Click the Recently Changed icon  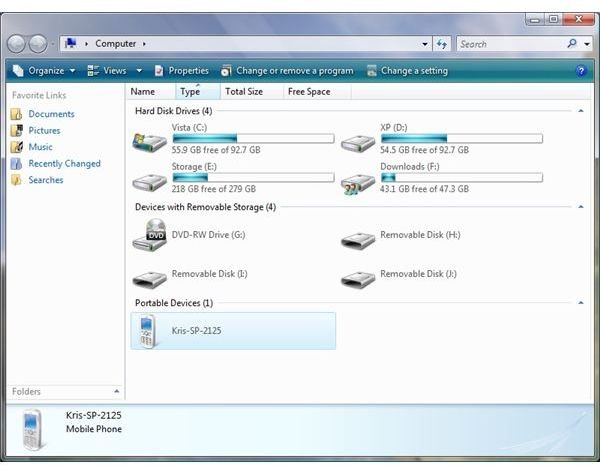pos(16,163)
